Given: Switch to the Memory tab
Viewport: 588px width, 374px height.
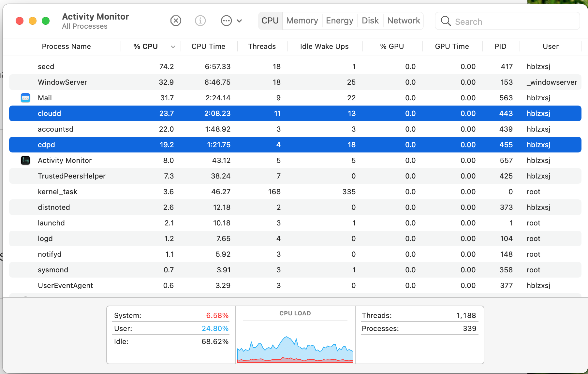Looking at the screenshot, I should click(302, 21).
